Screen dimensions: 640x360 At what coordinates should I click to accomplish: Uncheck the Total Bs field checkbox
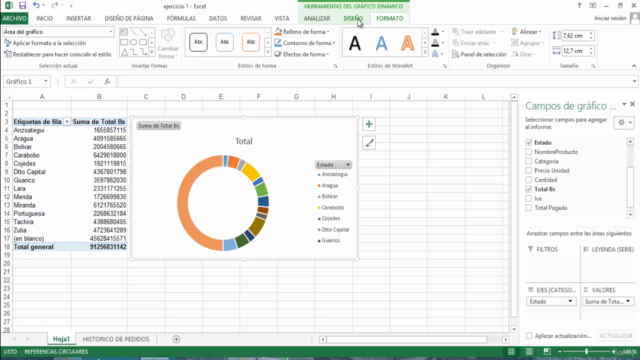529,189
